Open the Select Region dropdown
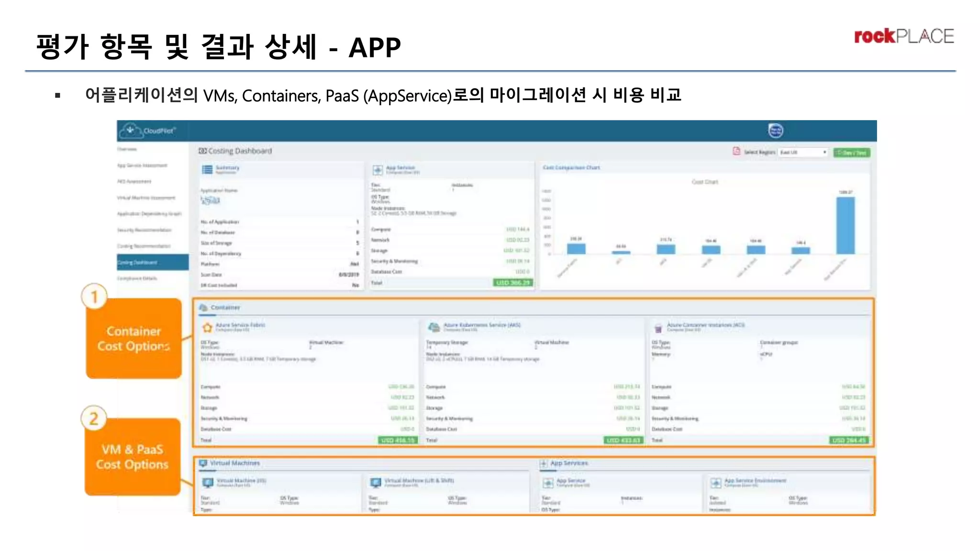Viewport: 980px width, 551px height. point(802,152)
